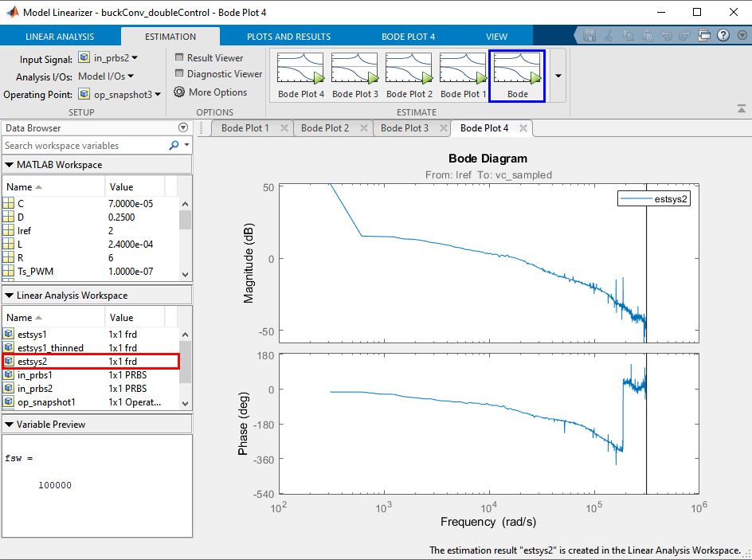Launch estimation on Bode Plot 4 icon
This screenshot has width=752, height=560.
(300, 70)
